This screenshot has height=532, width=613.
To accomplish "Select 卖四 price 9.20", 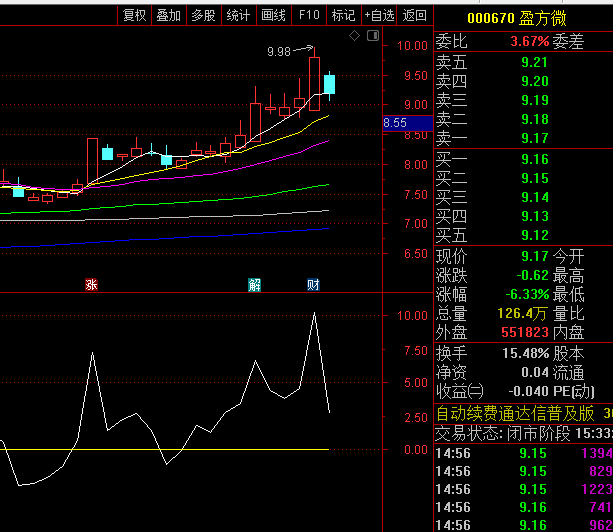I will coord(535,81).
